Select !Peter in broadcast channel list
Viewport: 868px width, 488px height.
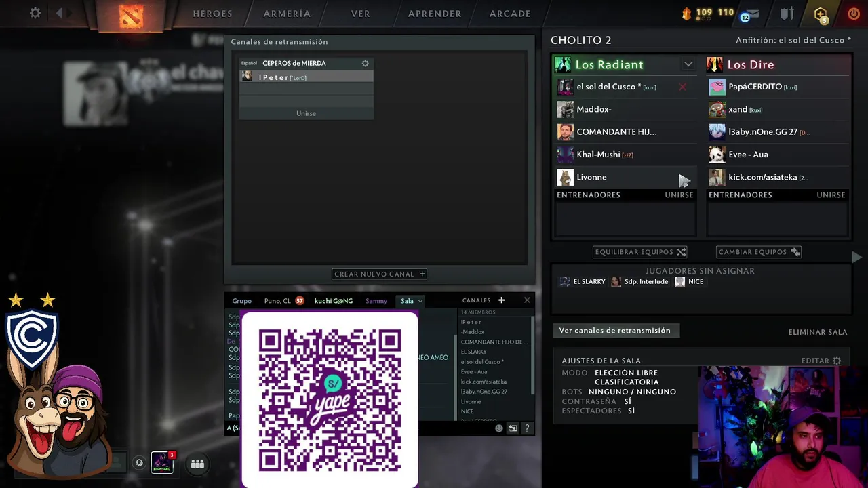[x=306, y=77]
